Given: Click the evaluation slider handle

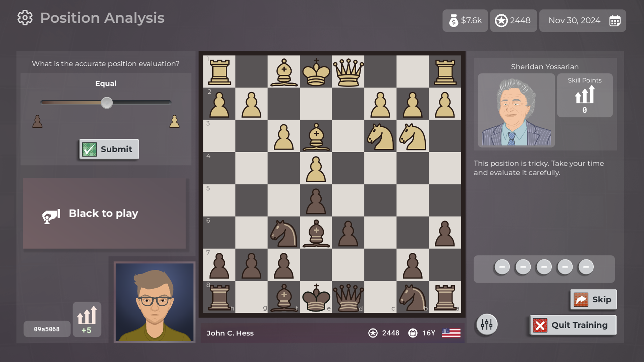Looking at the screenshot, I should tap(107, 103).
